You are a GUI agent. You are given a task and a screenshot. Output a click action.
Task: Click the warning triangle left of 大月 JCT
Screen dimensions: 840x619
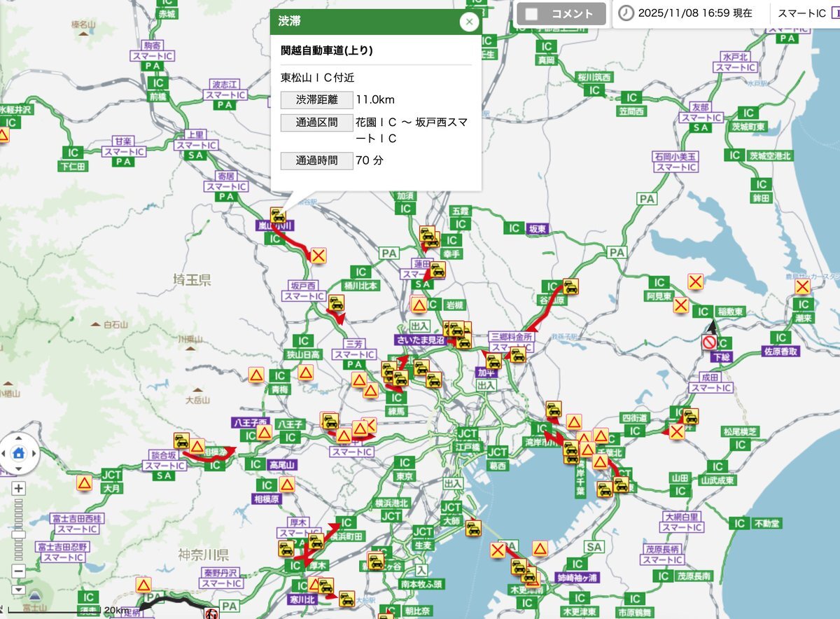[x=85, y=482]
